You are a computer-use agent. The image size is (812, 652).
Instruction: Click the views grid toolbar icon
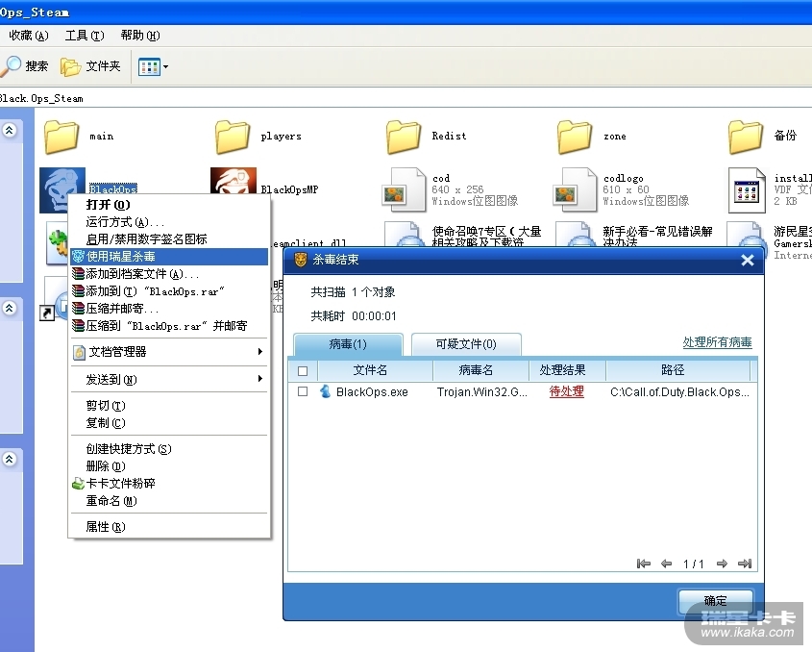pyautogui.click(x=149, y=67)
